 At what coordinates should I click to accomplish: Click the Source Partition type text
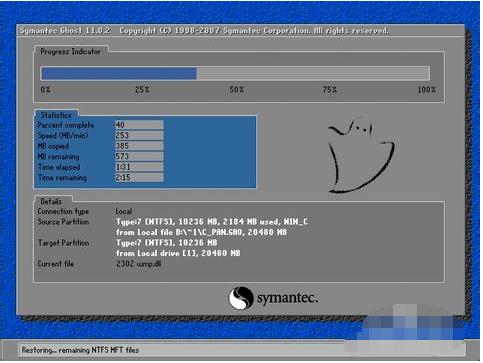212,222
